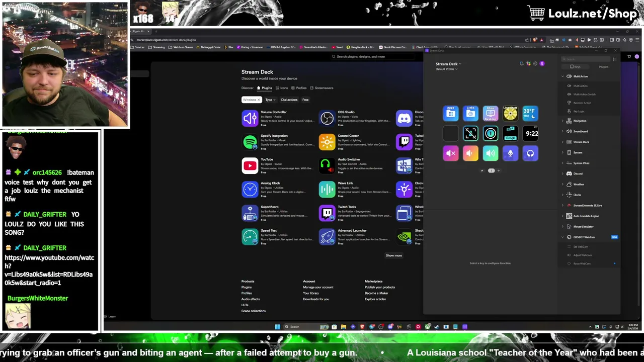Screen dimensions: 644x362
Task: Open the Manage your account link
Action: [x=318, y=287]
